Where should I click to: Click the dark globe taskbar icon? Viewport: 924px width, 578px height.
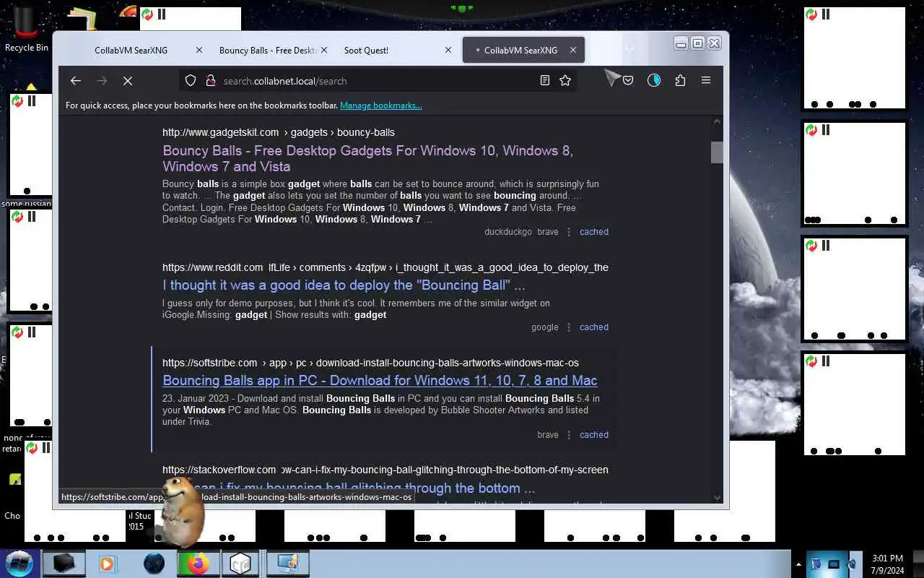pyautogui.click(x=154, y=564)
